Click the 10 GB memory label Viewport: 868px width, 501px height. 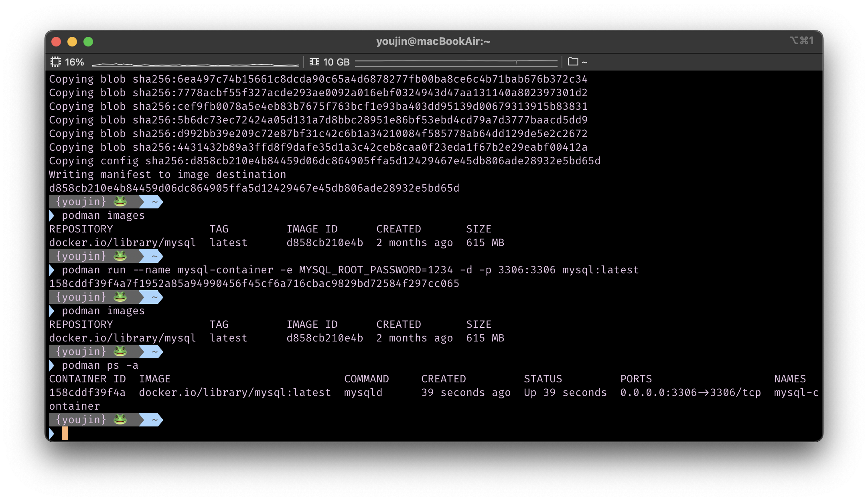point(336,62)
